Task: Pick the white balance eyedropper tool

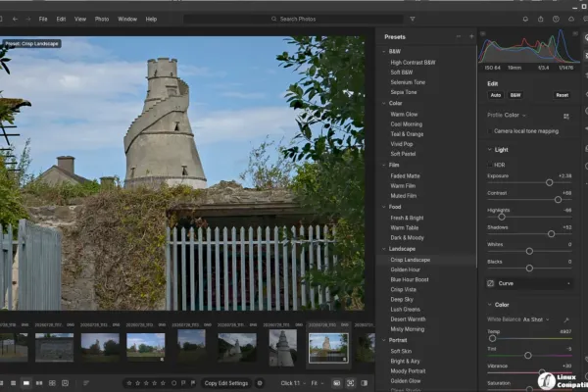Action: point(566,319)
